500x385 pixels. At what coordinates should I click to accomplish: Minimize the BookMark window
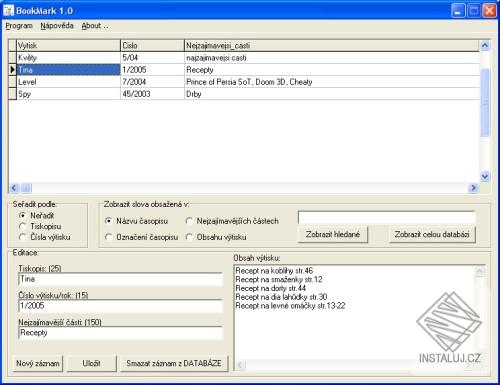[x=458, y=11]
